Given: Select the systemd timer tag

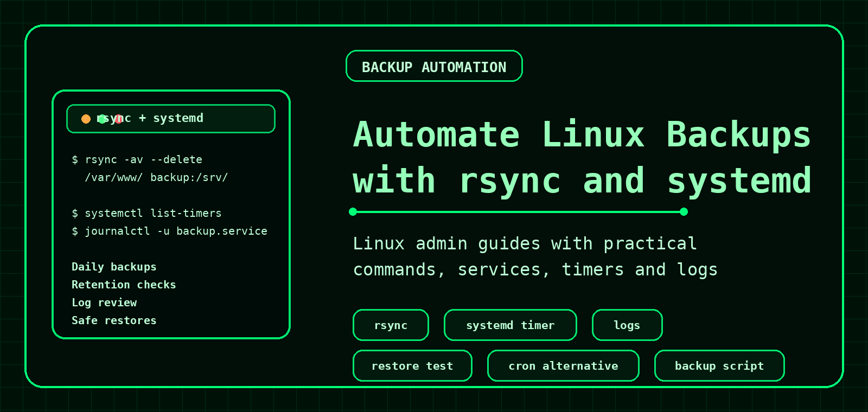Looking at the screenshot, I should (x=510, y=325).
